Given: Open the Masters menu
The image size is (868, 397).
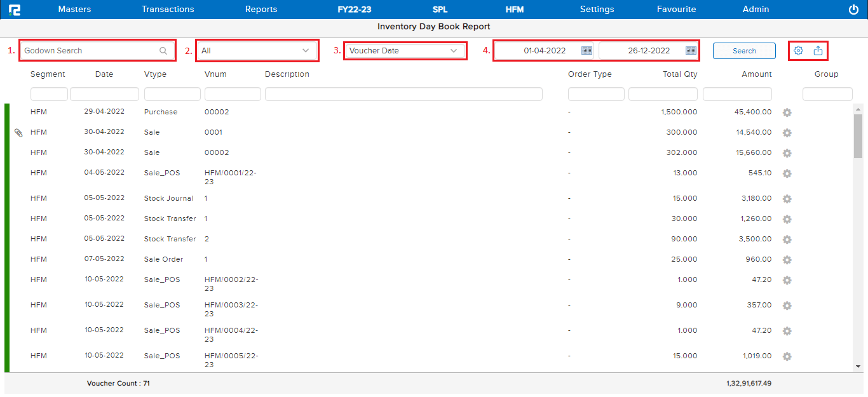Looking at the screenshot, I should [x=74, y=9].
